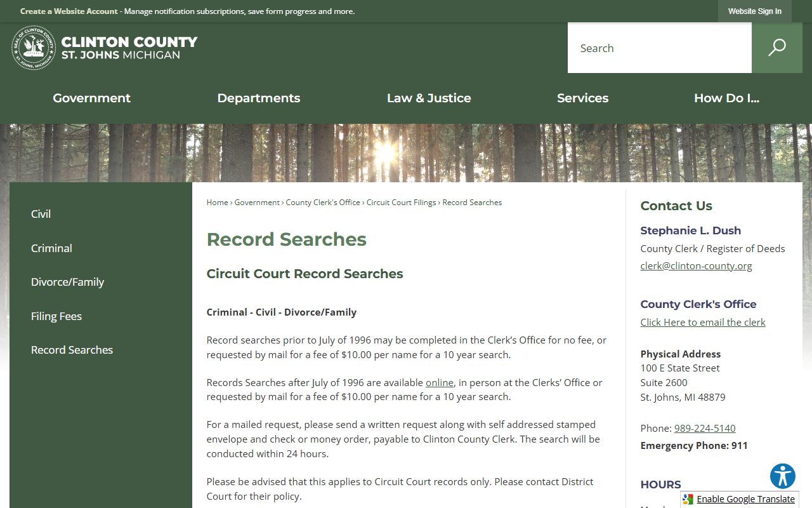Viewport: 812px width, 508px height.
Task: Email clerk@clinton-county.org
Action: (x=696, y=266)
